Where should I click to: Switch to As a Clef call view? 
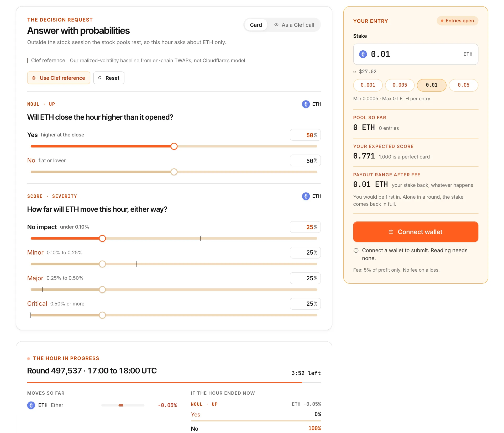point(294,25)
